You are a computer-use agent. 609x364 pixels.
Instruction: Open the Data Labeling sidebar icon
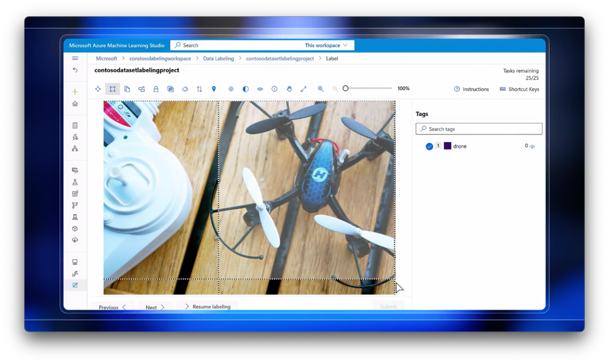coord(75,285)
